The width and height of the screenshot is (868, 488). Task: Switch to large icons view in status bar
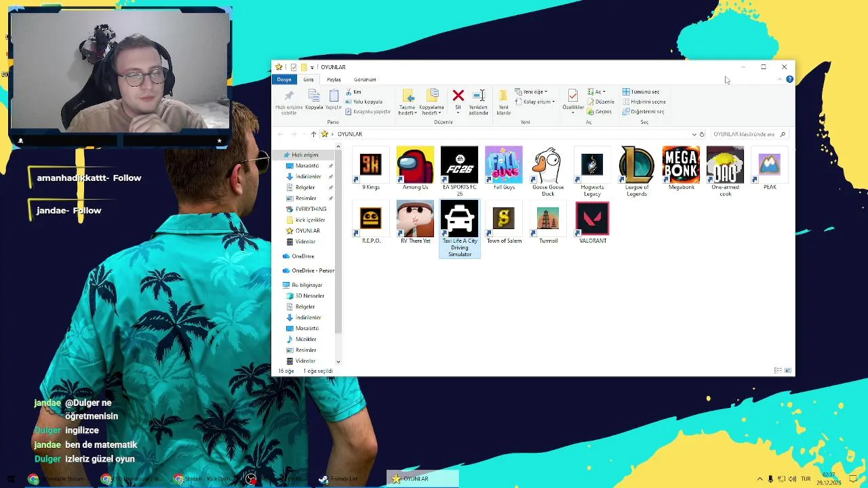788,371
